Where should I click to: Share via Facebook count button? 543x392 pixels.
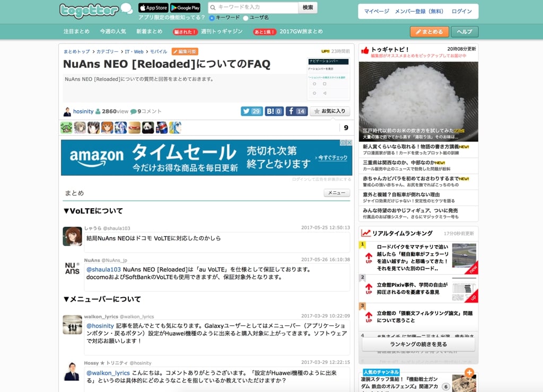(x=296, y=111)
